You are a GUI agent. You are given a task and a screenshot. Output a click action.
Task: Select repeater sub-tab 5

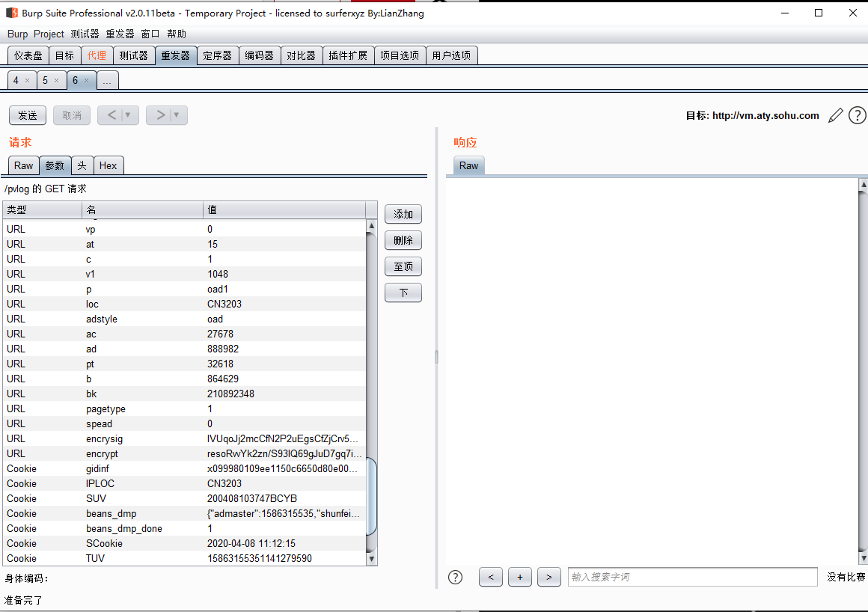pyautogui.click(x=46, y=80)
